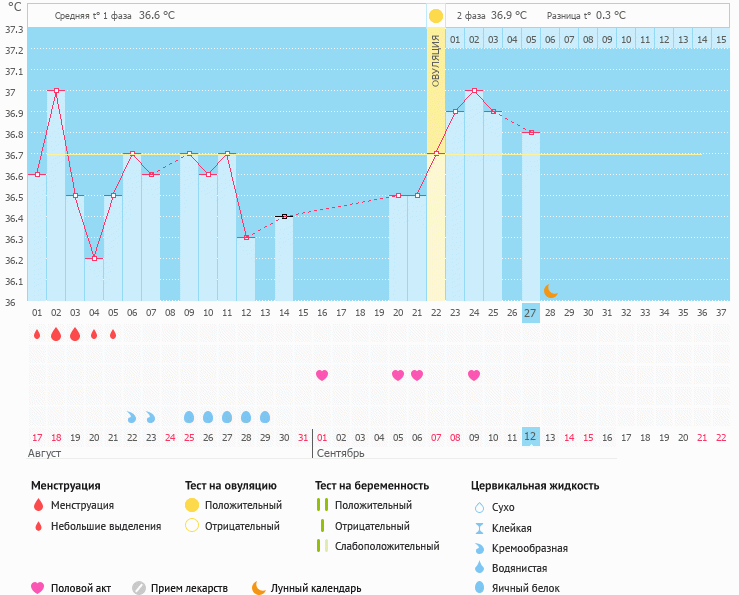
Task: Select the highlighted date 12 in September
Action: 530,436
